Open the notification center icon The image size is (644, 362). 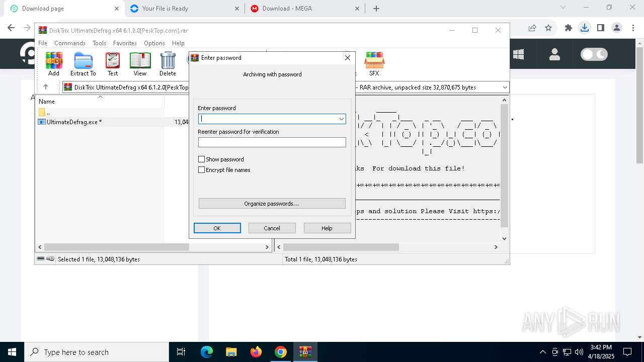627,352
